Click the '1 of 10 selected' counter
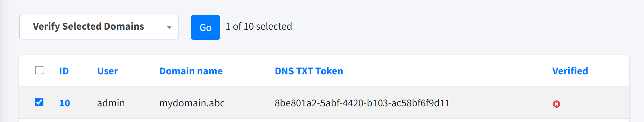 coord(259,26)
